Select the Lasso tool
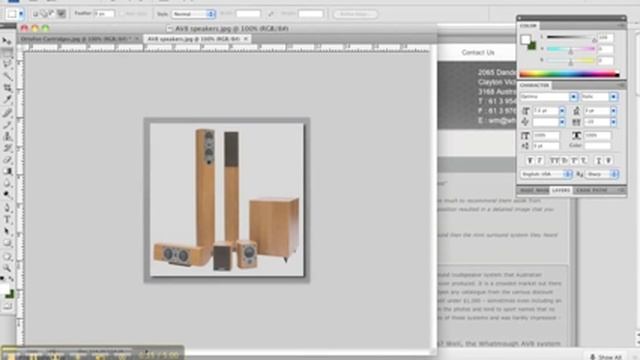 pyautogui.click(x=7, y=64)
